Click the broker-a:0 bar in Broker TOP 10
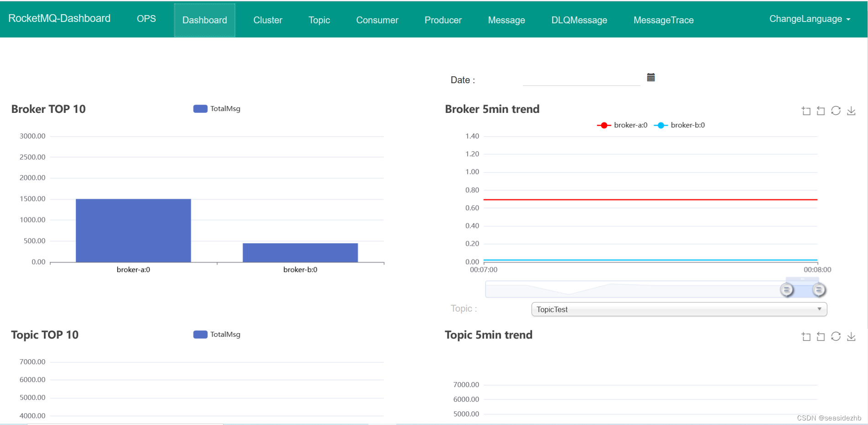Screen dimensions: 868x425 pos(133,230)
